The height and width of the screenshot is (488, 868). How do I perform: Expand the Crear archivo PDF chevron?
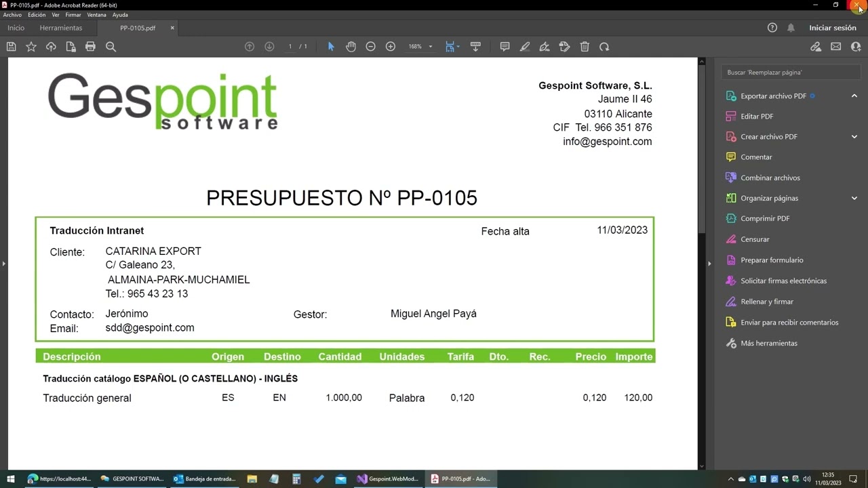pyautogui.click(x=854, y=137)
